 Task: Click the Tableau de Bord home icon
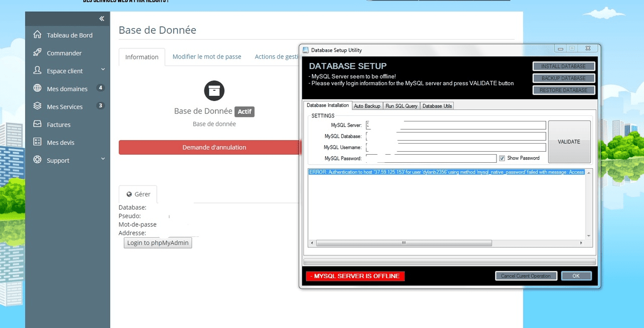pyautogui.click(x=37, y=35)
